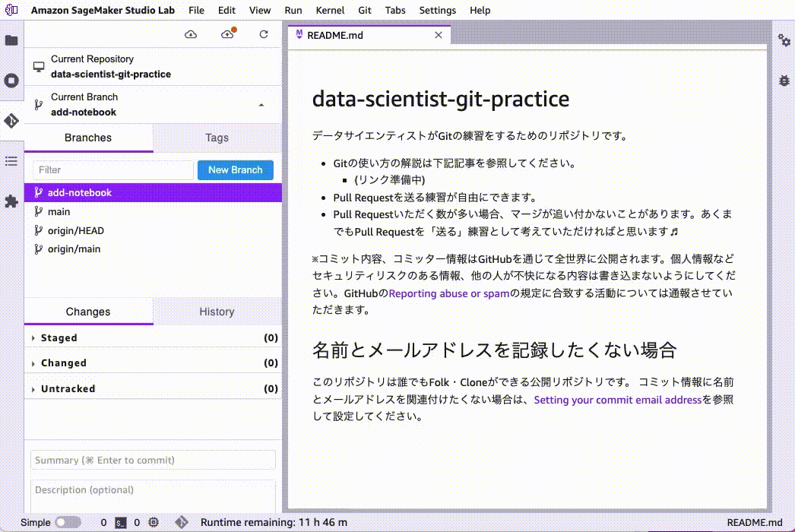This screenshot has height=532, width=795.
Task: Collapse the Current Branch panel caret
Action: 261,104
